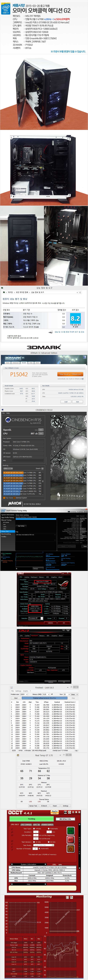Open About tab in CPU-Z mainboard window
This screenshot has width=88, height=980.
coord(61,636)
